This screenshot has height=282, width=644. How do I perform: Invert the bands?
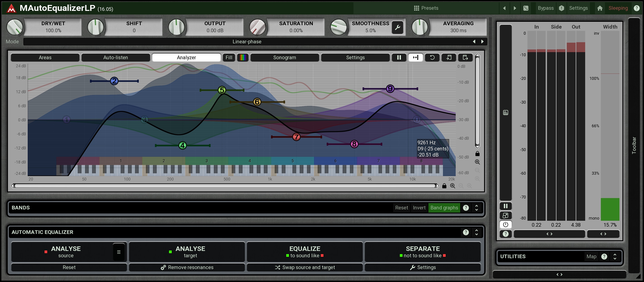[419, 208]
